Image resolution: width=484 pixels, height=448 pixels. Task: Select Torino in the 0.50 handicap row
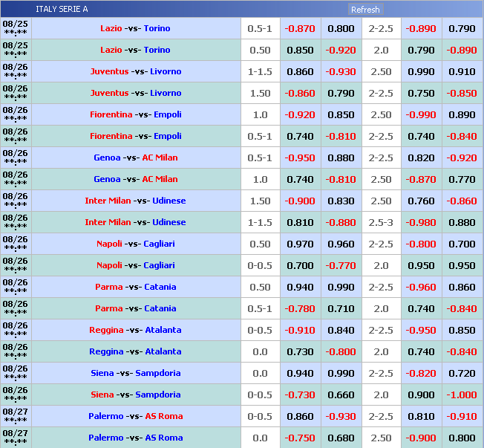pos(157,50)
